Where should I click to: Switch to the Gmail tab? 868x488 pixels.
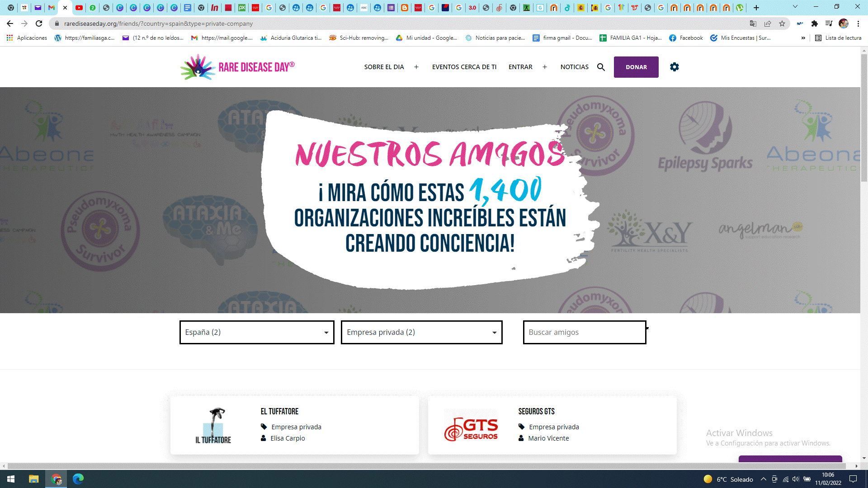(x=52, y=8)
